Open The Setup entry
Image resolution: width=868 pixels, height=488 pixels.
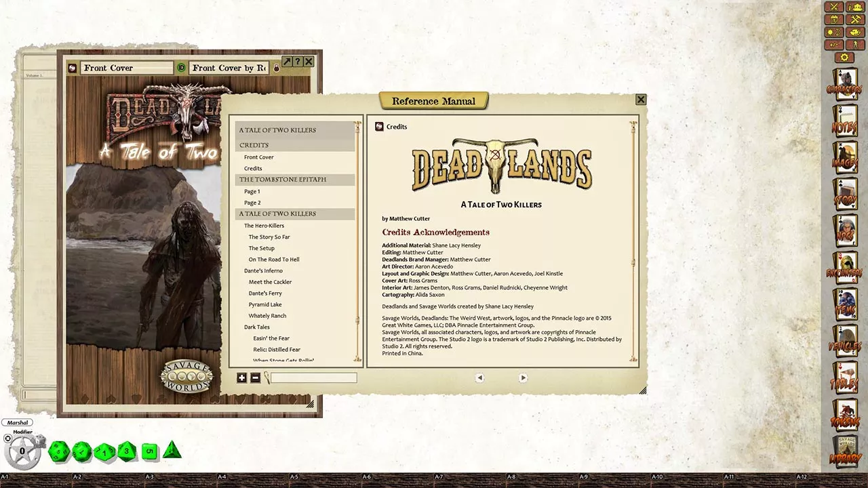[262, 248]
